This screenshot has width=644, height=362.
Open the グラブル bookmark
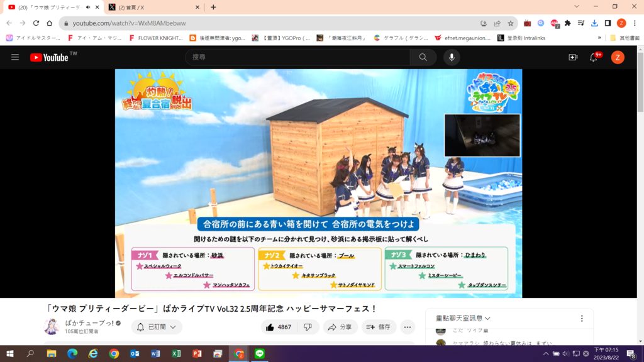coord(401,38)
